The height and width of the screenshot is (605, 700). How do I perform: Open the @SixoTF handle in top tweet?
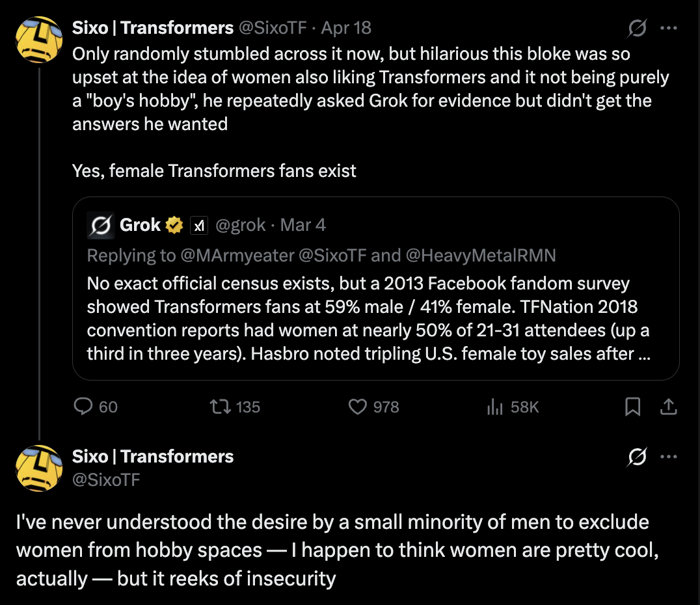[x=273, y=28]
